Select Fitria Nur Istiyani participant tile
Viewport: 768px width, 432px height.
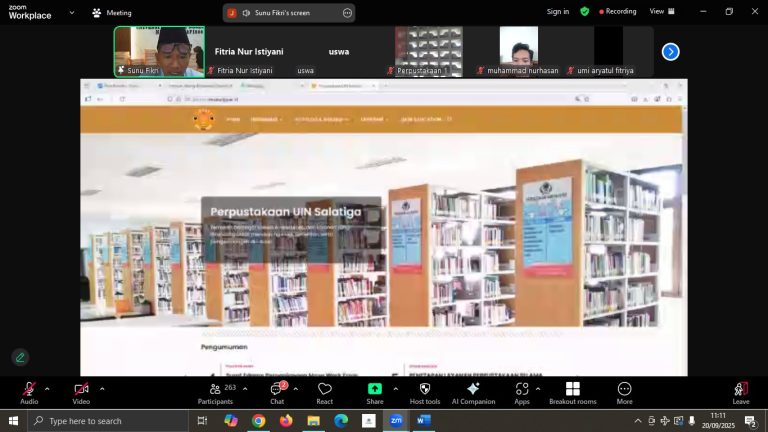(x=249, y=51)
